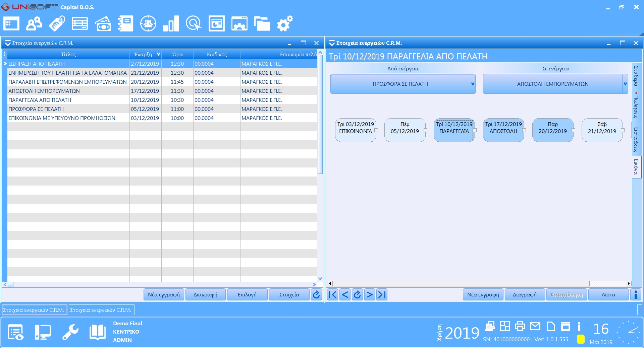
Task: Open the notebook notes icon in top toolbar
Action: click(x=125, y=24)
